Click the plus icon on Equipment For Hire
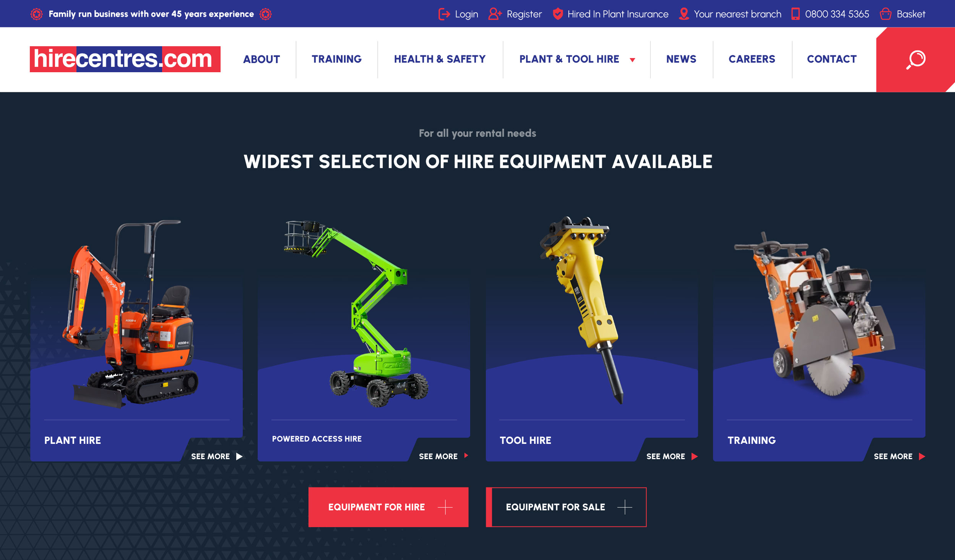955x560 pixels. 445,507
